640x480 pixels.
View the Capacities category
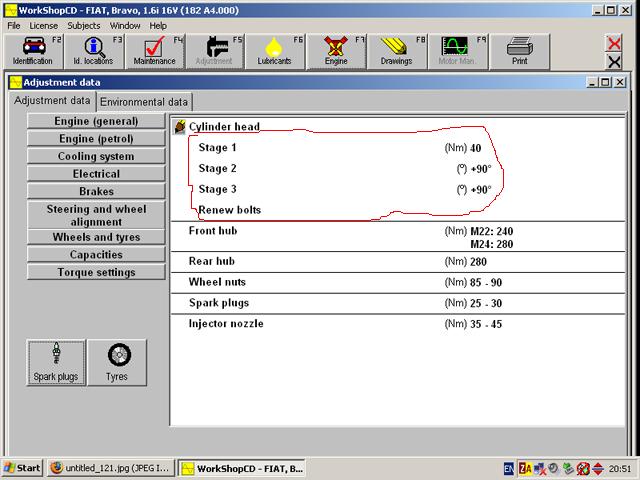pyautogui.click(x=96, y=255)
